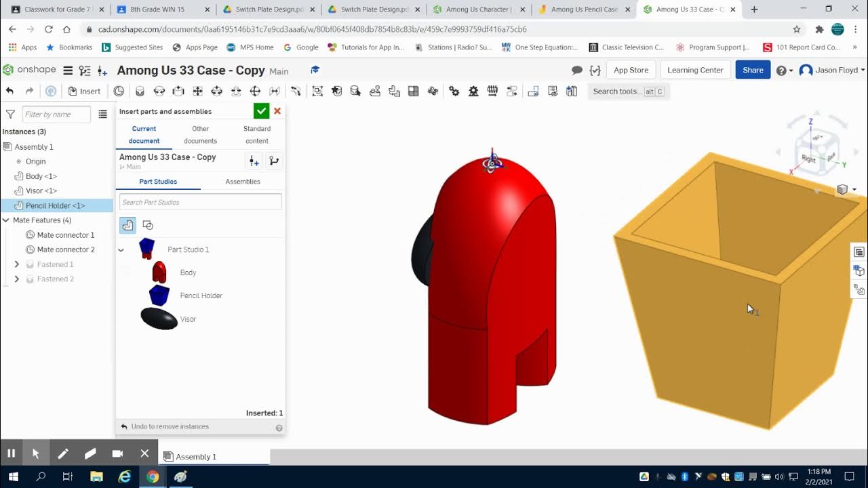Toggle the recorder webcam
This screenshot has height=488, width=868.
coord(117,453)
